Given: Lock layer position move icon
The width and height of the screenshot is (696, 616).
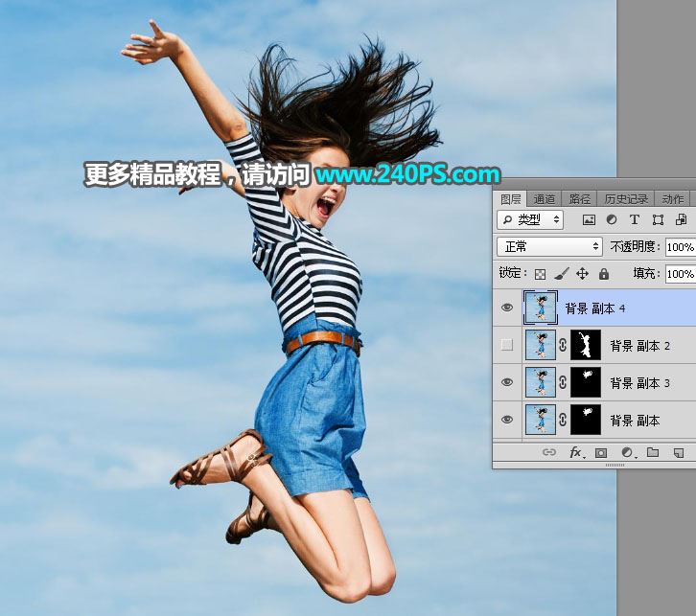Looking at the screenshot, I should tap(582, 274).
